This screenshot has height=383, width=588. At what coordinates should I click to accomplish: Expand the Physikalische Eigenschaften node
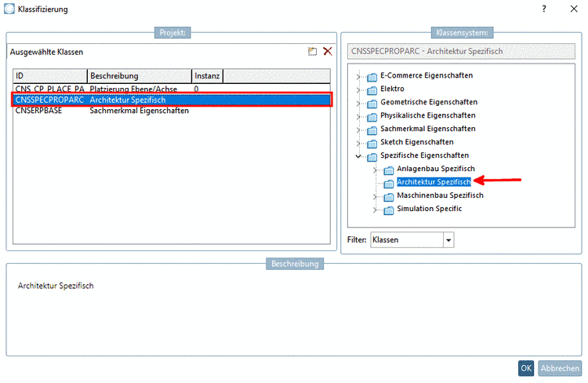(358, 117)
